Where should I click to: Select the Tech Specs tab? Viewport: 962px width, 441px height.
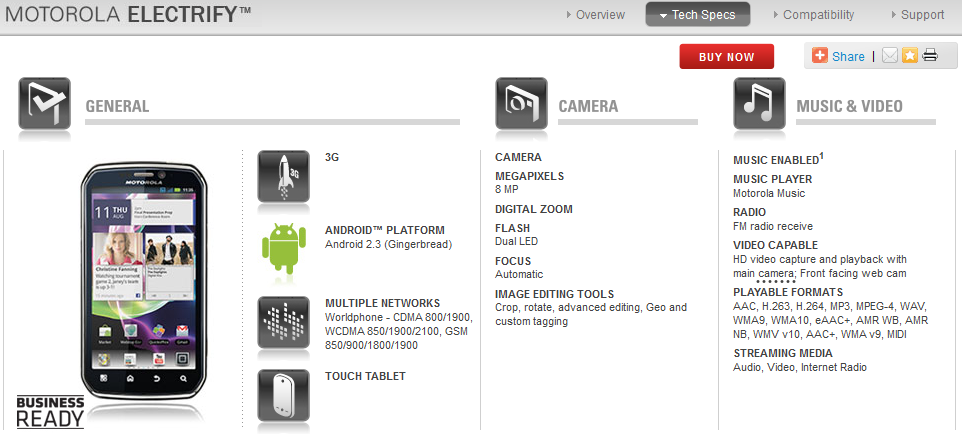(698, 15)
